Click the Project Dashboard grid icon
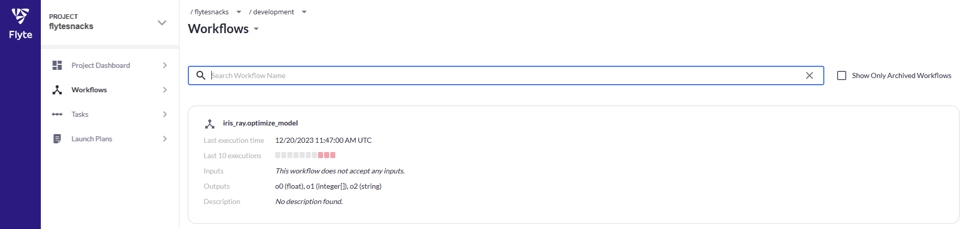980x229 pixels. pos(57,65)
